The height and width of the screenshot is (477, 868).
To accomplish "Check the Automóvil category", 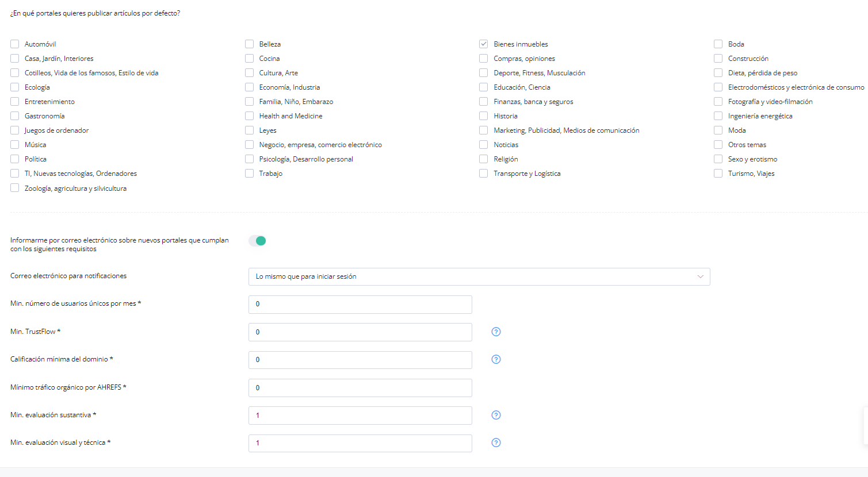I will click(x=15, y=44).
